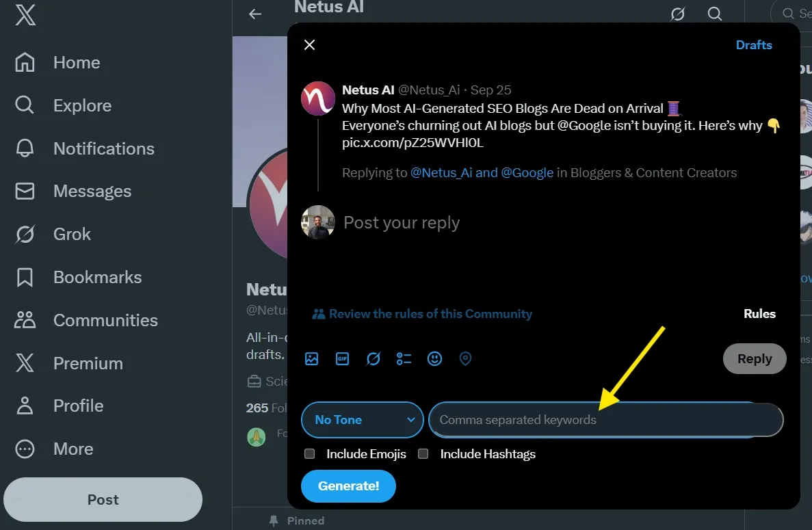The image size is (812, 530).
Task: Enable the Include Hashtags option
Action: pos(423,453)
